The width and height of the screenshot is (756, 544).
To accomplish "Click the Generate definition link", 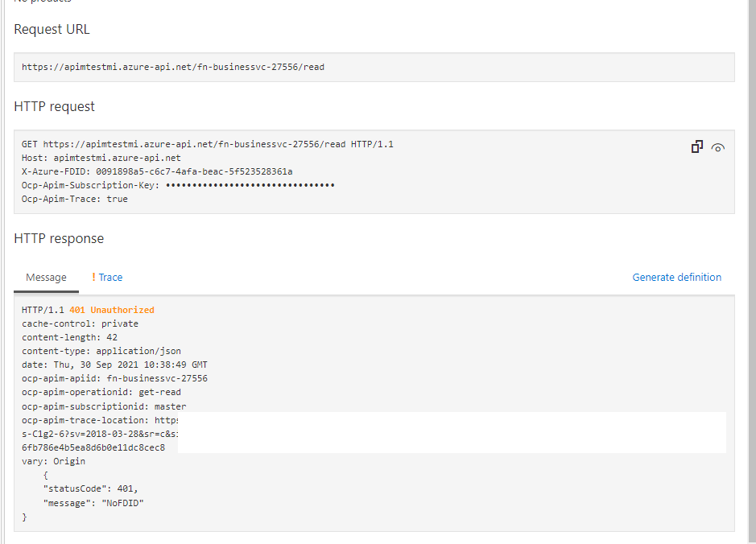I will [676, 278].
